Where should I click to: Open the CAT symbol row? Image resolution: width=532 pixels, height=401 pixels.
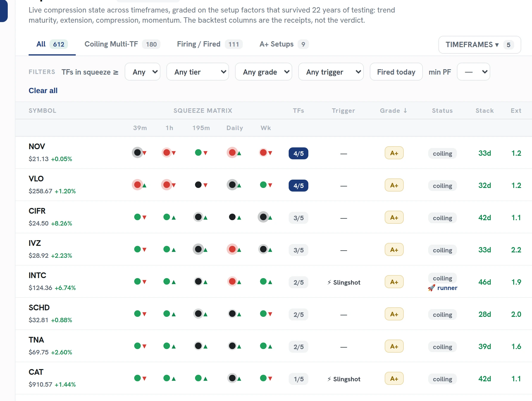pos(274,378)
